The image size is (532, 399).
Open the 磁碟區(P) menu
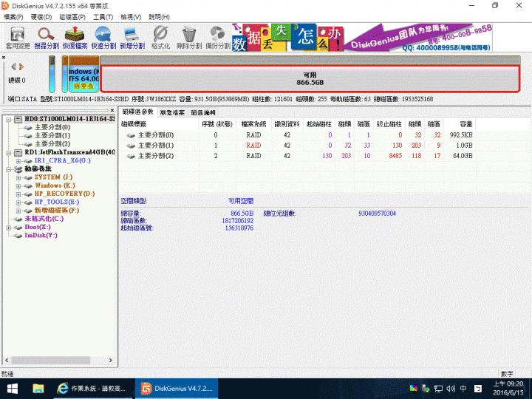[x=72, y=17]
